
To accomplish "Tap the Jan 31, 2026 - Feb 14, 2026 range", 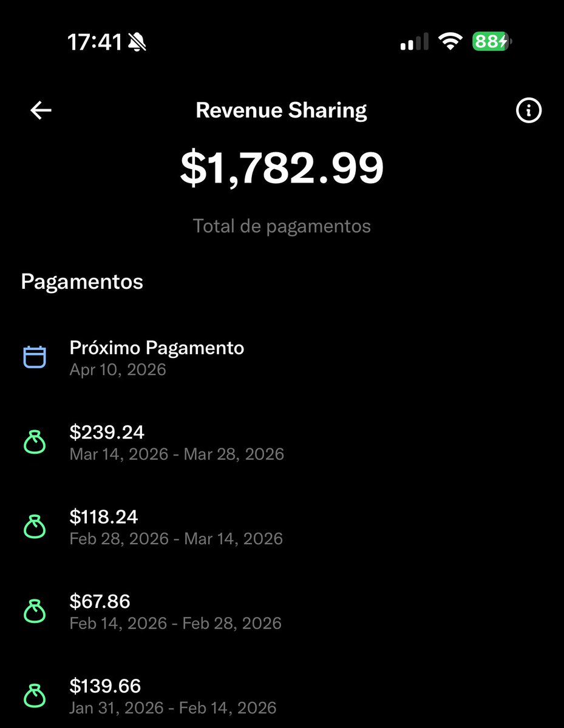I will point(173,707).
